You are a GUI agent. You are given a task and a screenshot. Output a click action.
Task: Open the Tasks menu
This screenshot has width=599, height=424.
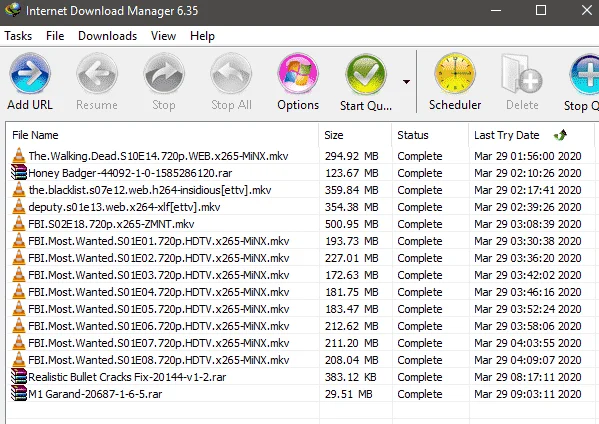tap(18, 36)
